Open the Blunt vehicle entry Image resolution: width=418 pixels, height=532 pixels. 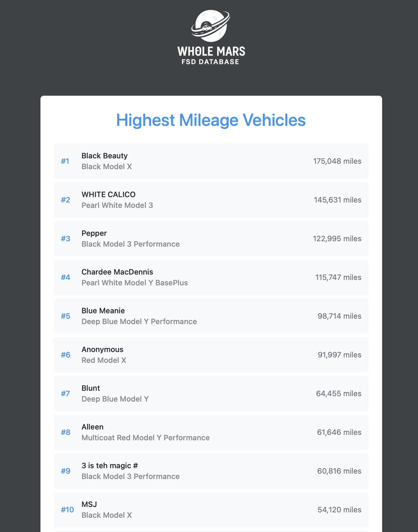211,394
